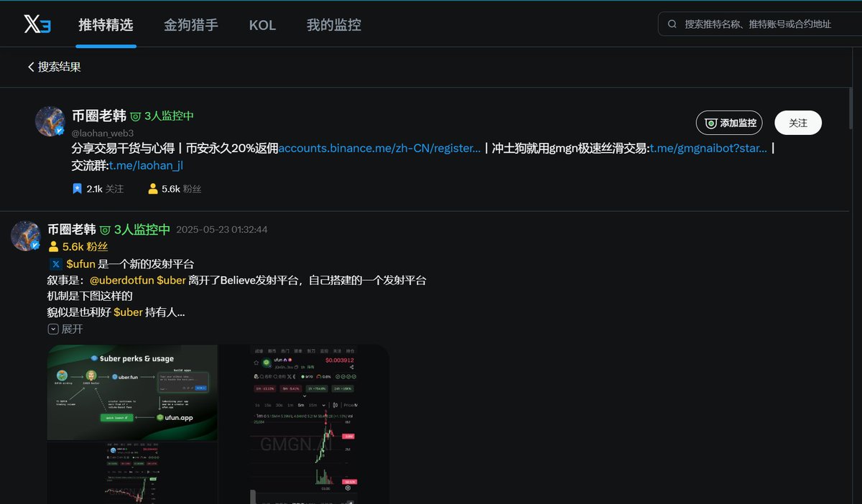Click the $uber tag after @uberdotfun
The image size is (862, 504).
[x=172, y=280]
